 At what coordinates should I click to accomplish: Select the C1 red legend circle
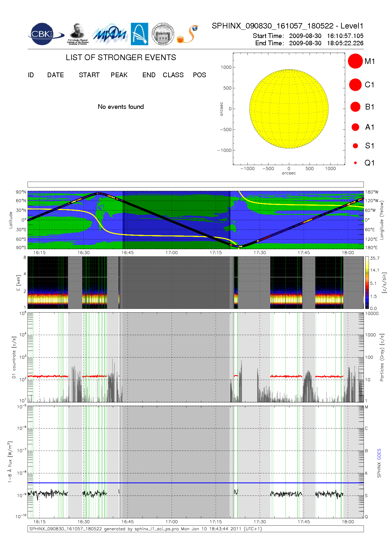click(355, 85)
